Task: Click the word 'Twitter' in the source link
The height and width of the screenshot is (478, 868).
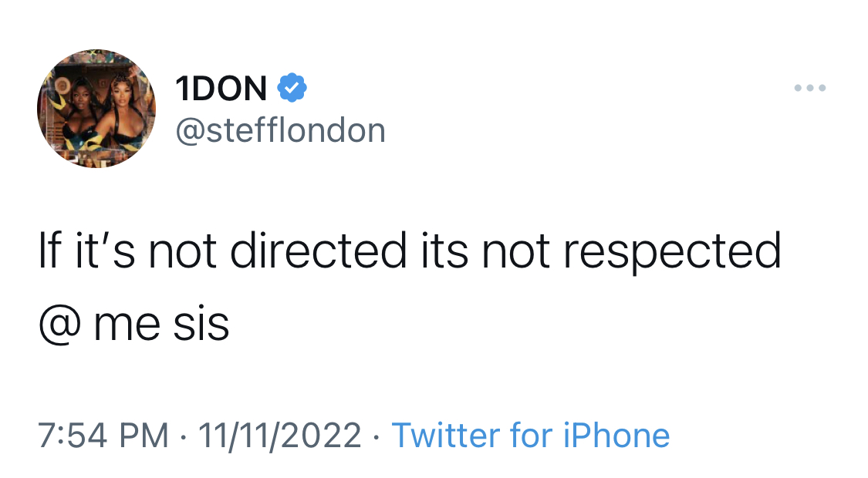Action: [444, 435]
